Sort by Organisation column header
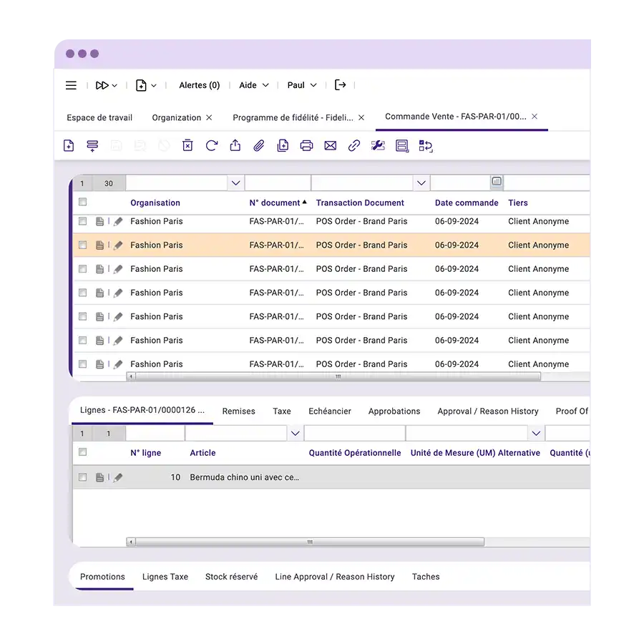This screenshot has height=644, width=644. [155, 203]
